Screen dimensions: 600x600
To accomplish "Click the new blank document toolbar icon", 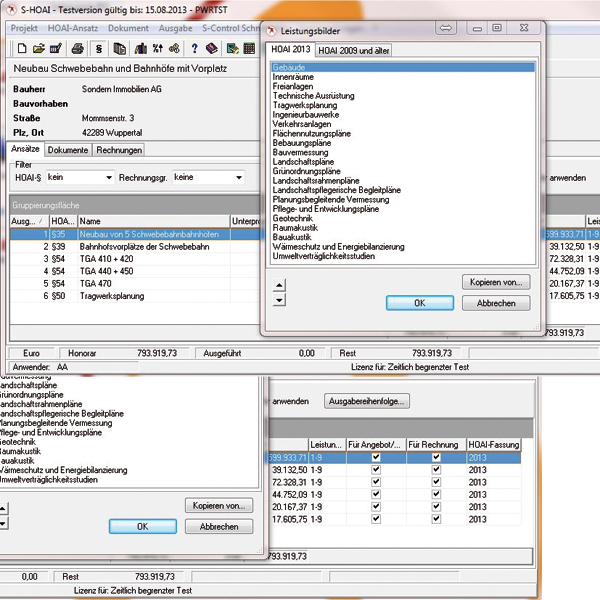I will point(21,48).
